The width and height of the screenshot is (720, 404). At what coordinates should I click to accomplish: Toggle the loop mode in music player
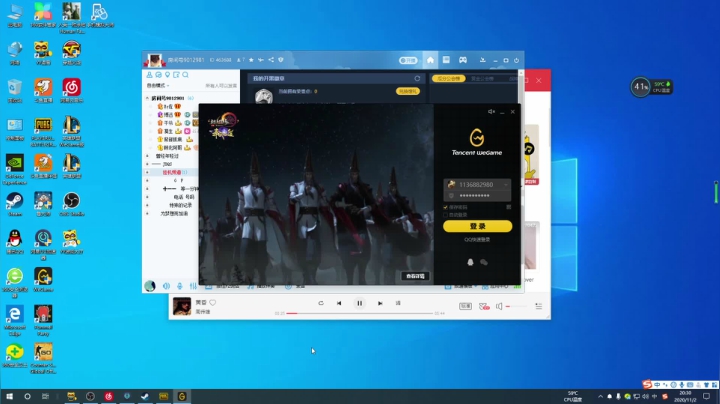321,303
